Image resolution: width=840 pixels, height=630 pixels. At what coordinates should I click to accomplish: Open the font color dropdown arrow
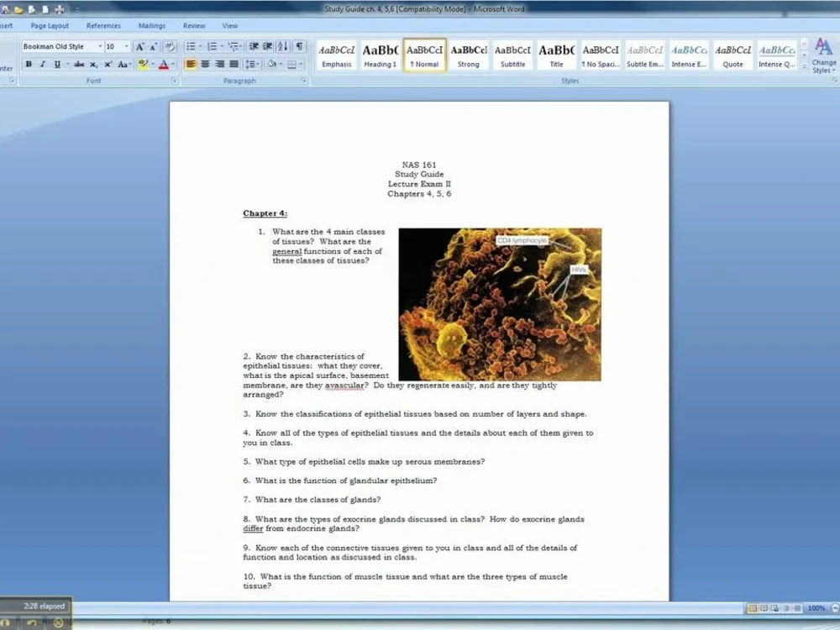173,65
